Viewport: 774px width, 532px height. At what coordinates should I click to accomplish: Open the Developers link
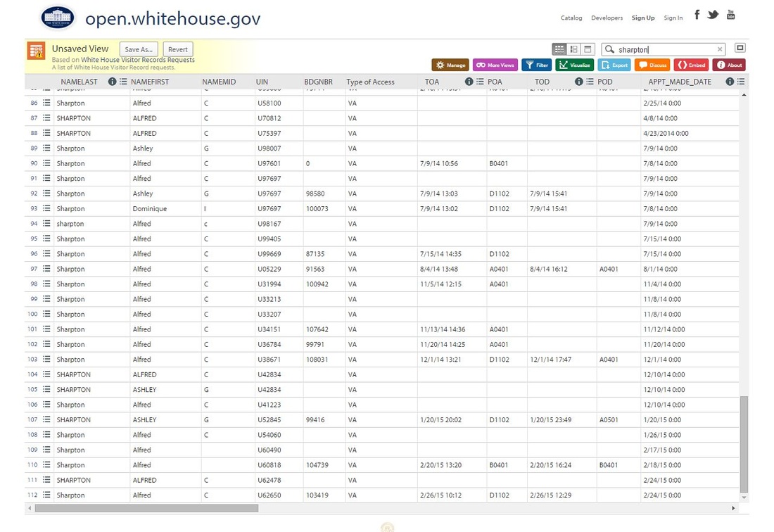coord(607,18)
